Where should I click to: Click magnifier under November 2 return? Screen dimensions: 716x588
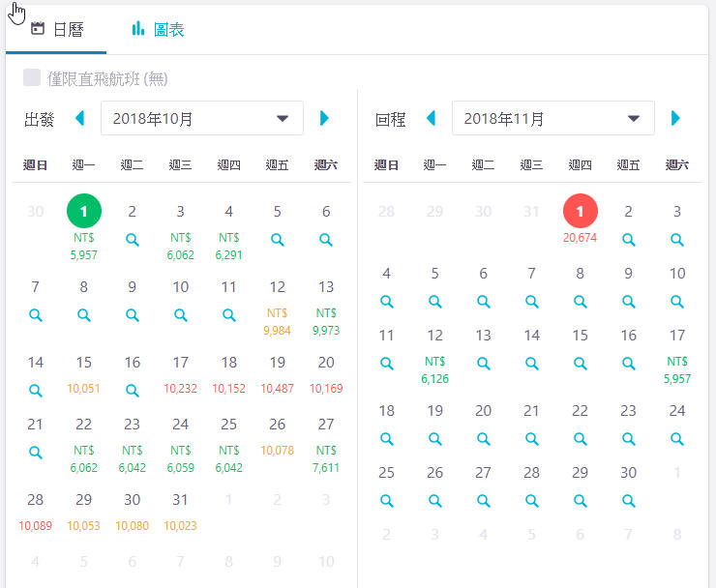pyautogui.click(x=629, y=238)
